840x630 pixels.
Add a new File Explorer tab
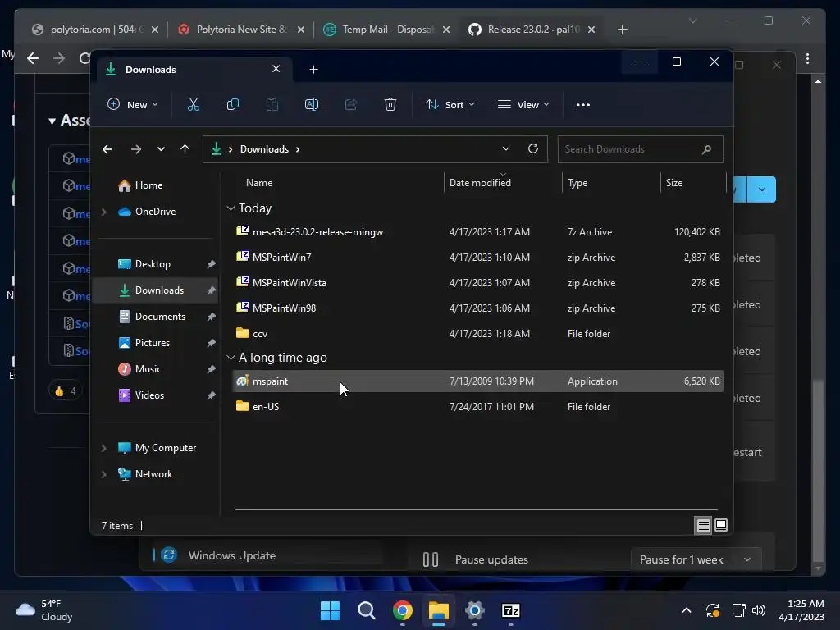click(314, 69)
